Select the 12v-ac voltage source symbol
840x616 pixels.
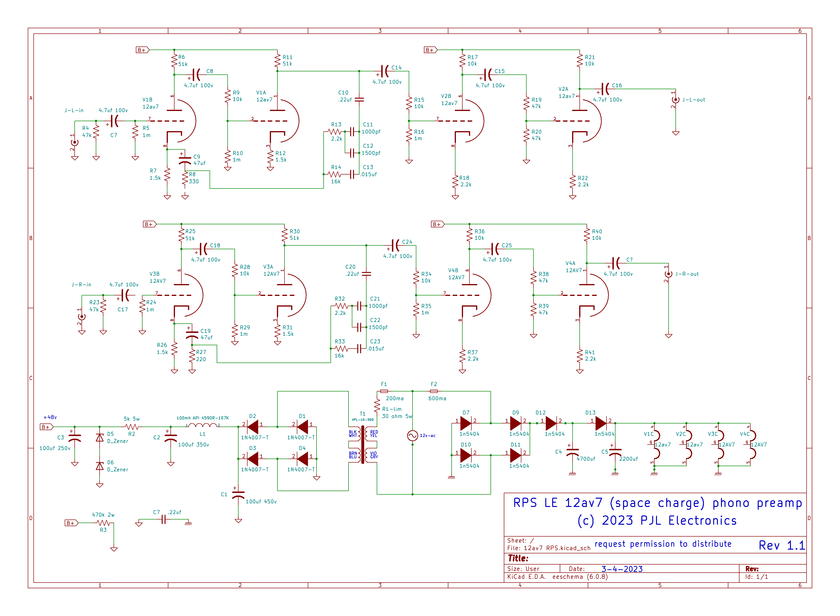click(412, 436)
